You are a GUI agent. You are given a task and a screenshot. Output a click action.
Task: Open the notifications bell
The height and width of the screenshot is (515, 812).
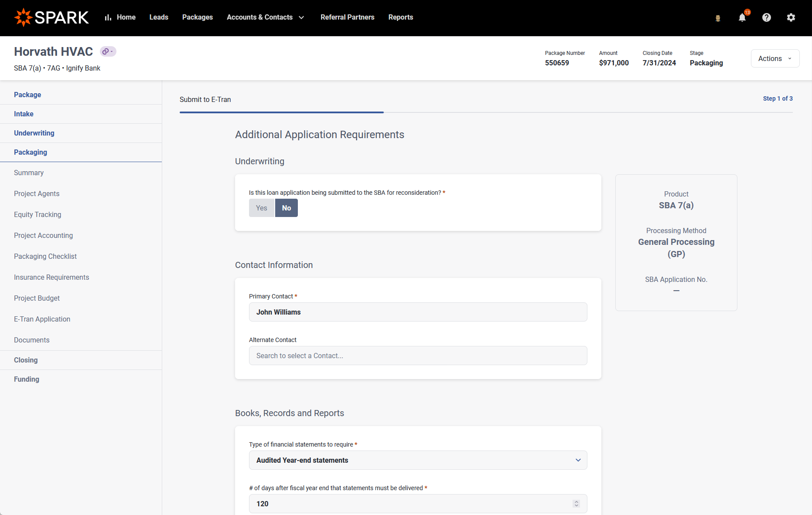(742, 17)
